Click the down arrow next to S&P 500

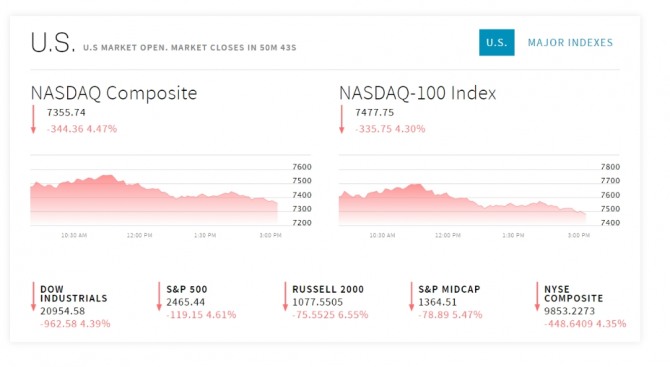(159, 296)
